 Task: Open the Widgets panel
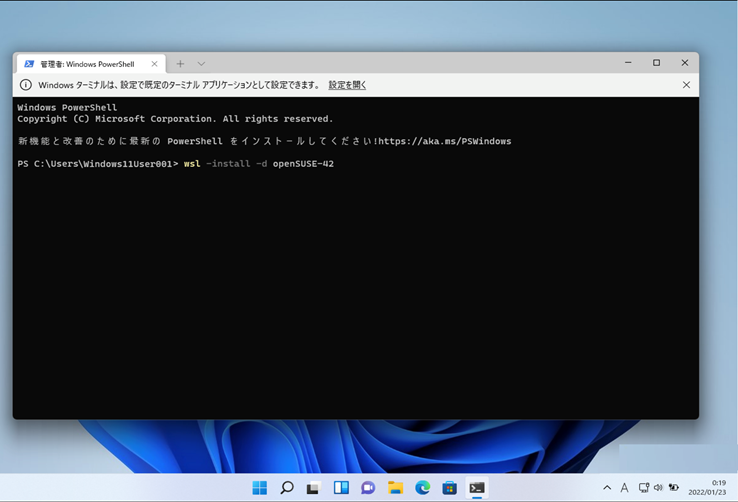[x=341, y=488]
